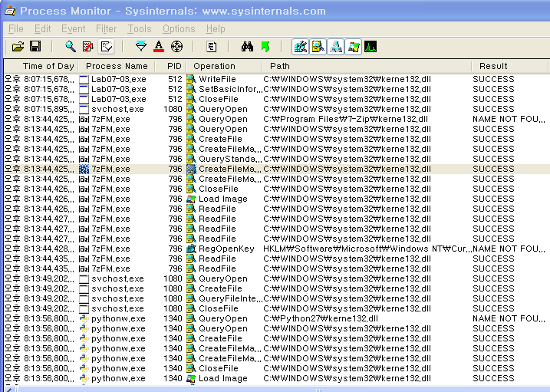Click the 7-Zip path C:\Program Files\7-Zip\kerne132.dll
Screen dimensions: 550x392
click(x=345, y=119)
